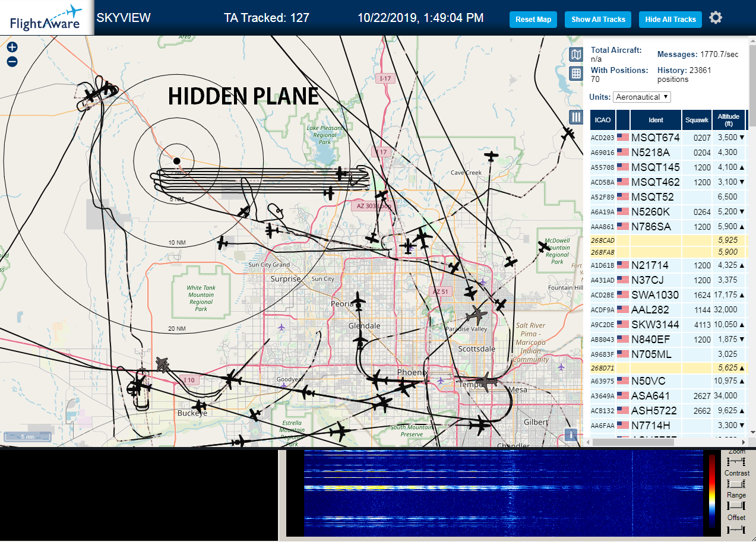The image size is (756, 542).
Task: Click the Reset Map button
Action: tap(533, 20)
